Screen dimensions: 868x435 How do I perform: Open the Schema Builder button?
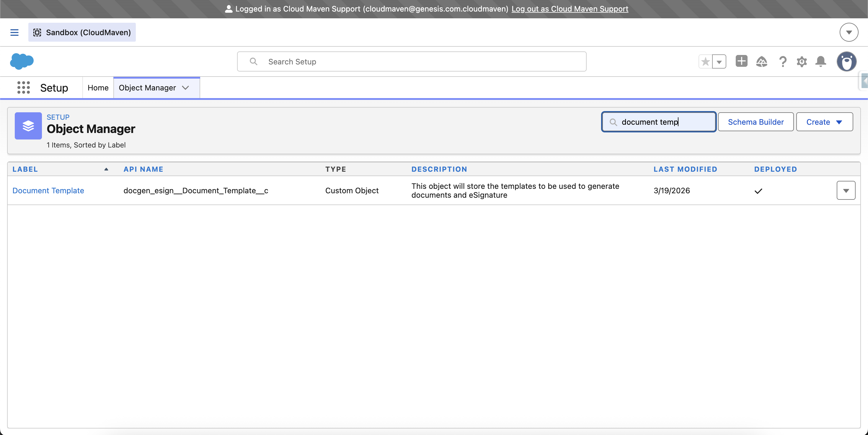(756, 122)
